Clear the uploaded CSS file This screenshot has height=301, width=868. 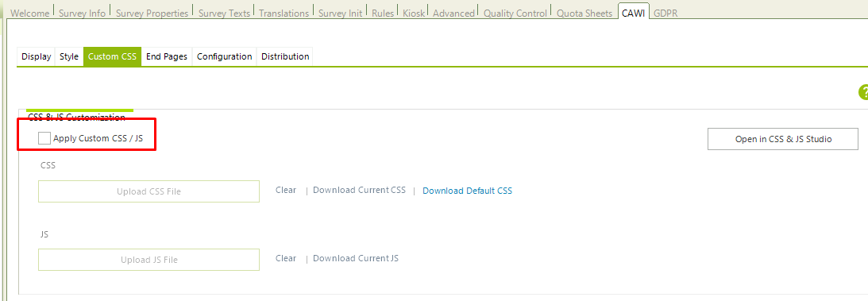(286, 191)
